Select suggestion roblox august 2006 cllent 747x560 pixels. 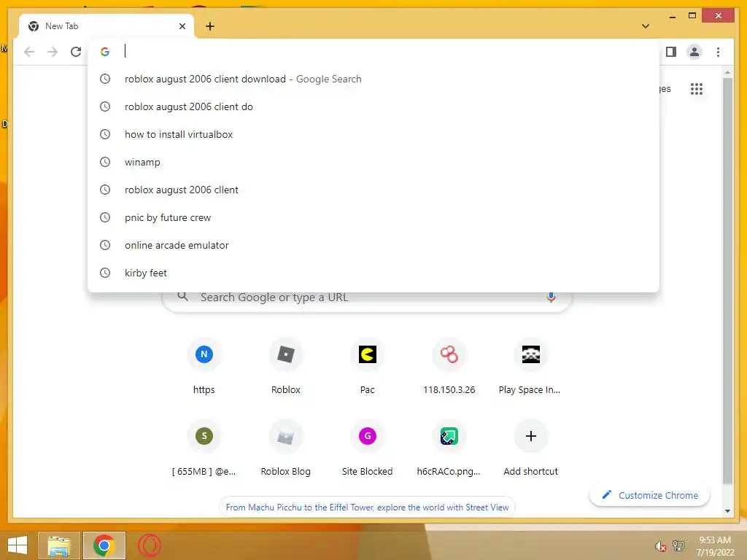point(373,190)
